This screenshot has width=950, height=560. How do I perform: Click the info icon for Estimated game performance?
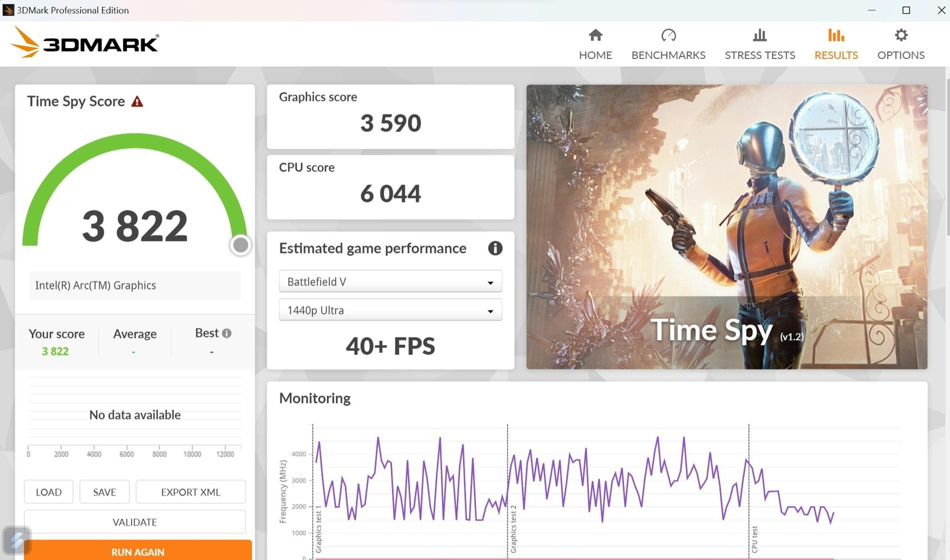[x=495, y=248]
